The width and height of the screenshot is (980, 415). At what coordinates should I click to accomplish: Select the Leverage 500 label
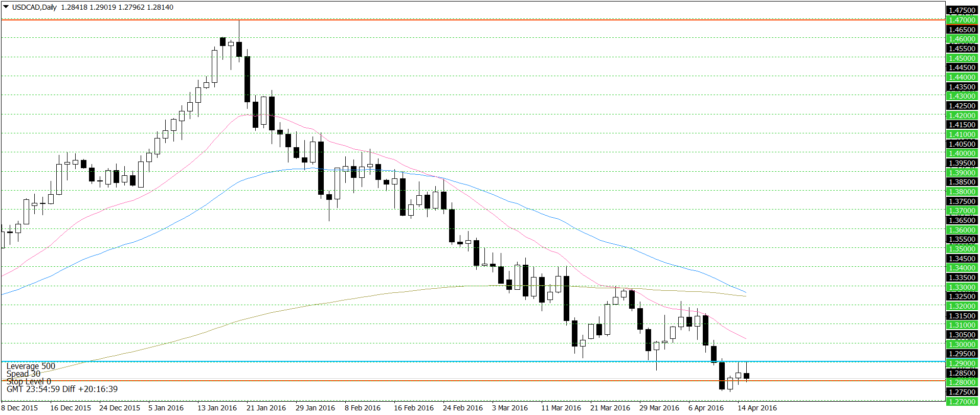click(x=31, y=366)
